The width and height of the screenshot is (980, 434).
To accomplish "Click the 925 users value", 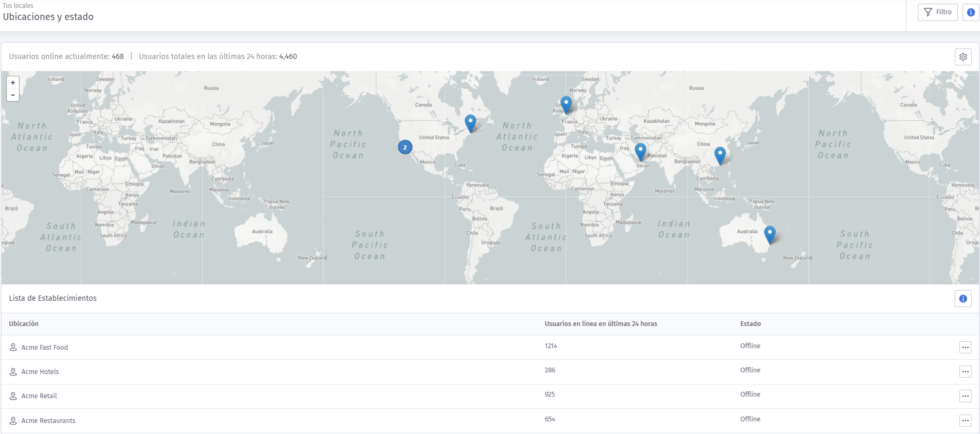I will (x=550, y=394).
